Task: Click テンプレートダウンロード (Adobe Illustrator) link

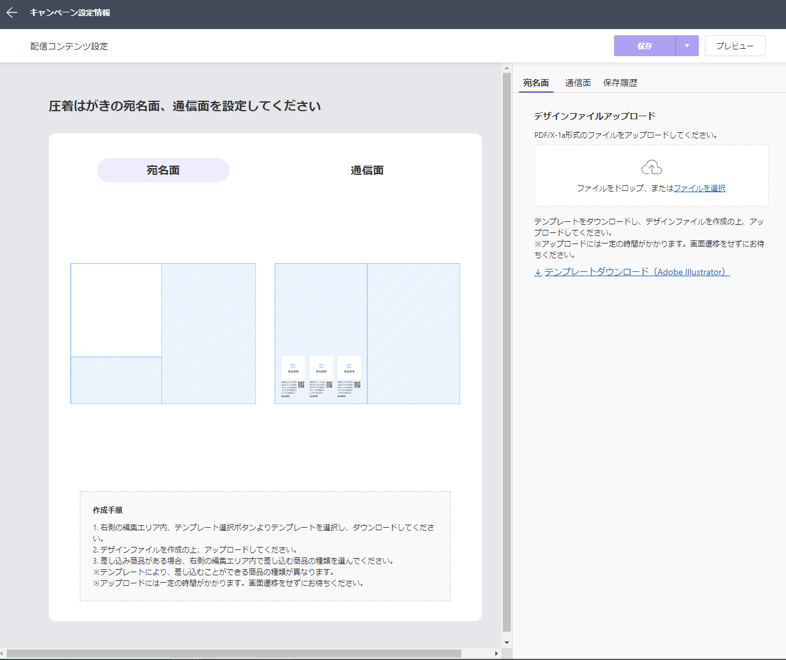Action: (x=637, y=272)
